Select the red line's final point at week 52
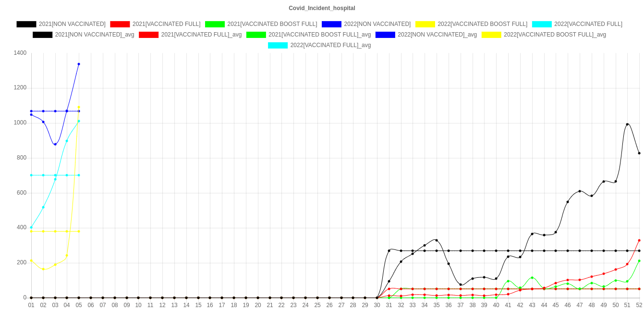This screenshot has width=644, height=322. pyautogui.click(x=639, y=240)
